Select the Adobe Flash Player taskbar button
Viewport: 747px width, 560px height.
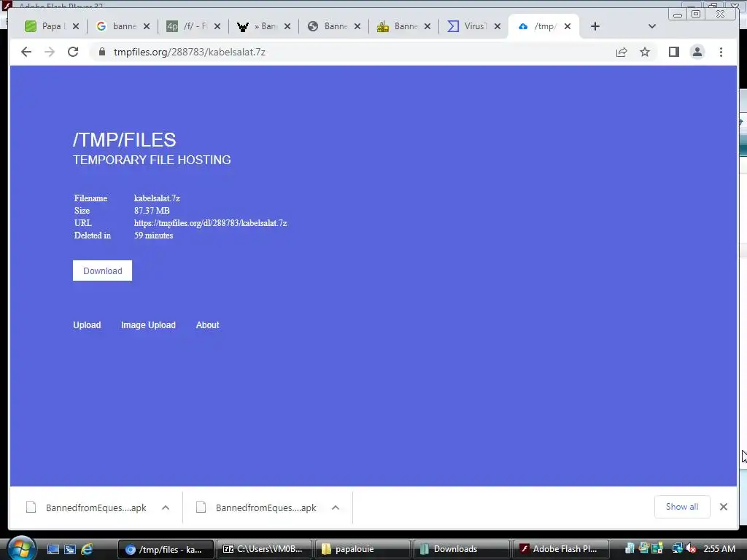click(560, 549)
